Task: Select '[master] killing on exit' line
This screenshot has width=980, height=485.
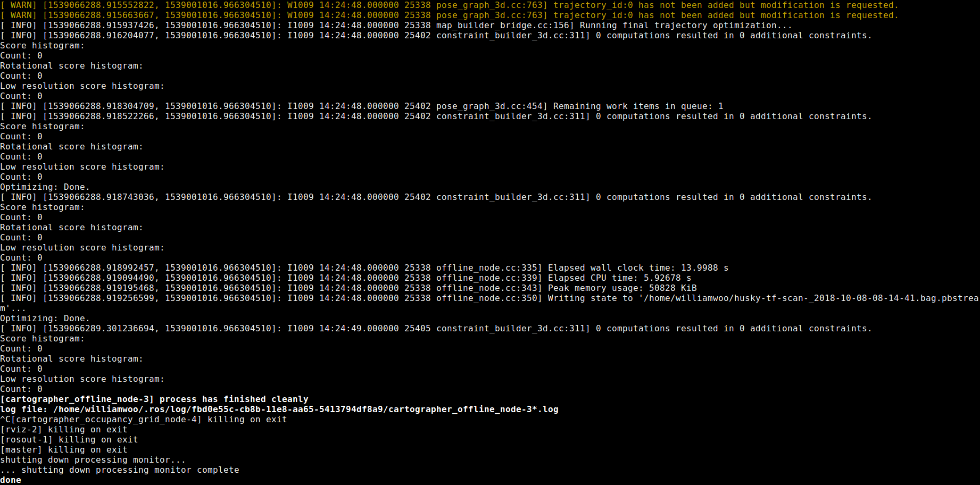Action: click(x=64, y=450)
